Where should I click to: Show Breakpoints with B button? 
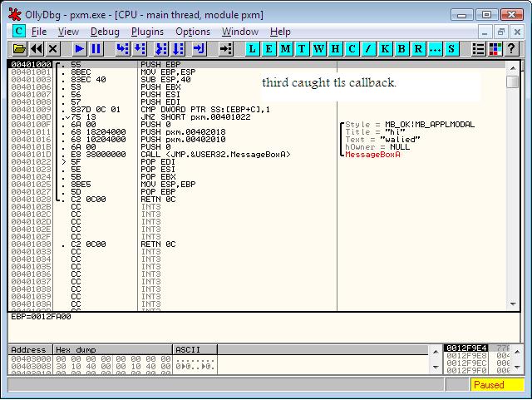pyautogui.click(x=401, y=49)
